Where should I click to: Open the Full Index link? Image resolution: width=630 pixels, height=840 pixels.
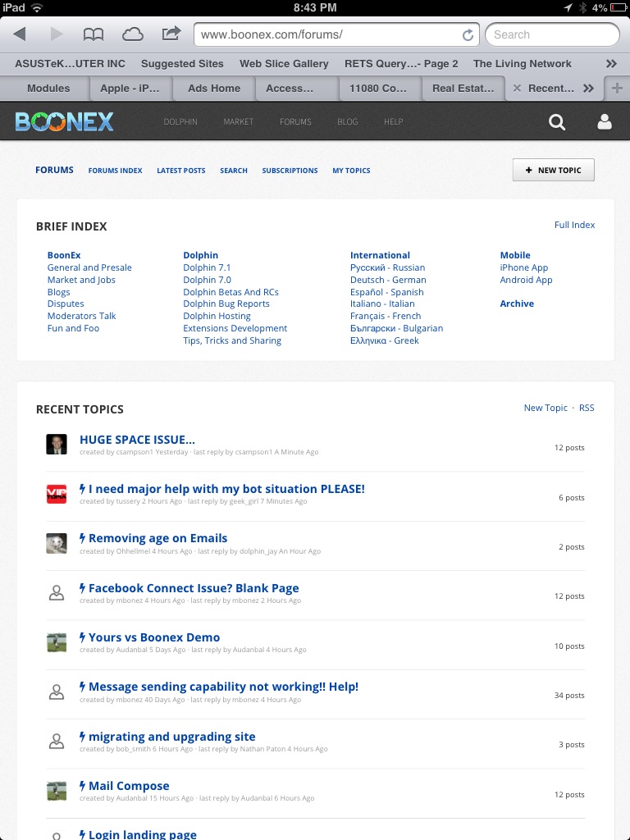point(574,225)
